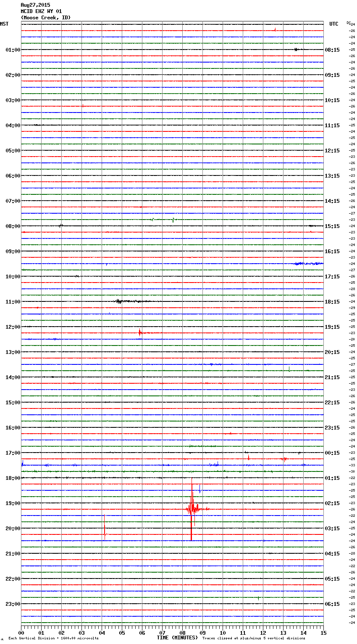Select the station code MCID EHZ WY 01

[x=41, y=11]
